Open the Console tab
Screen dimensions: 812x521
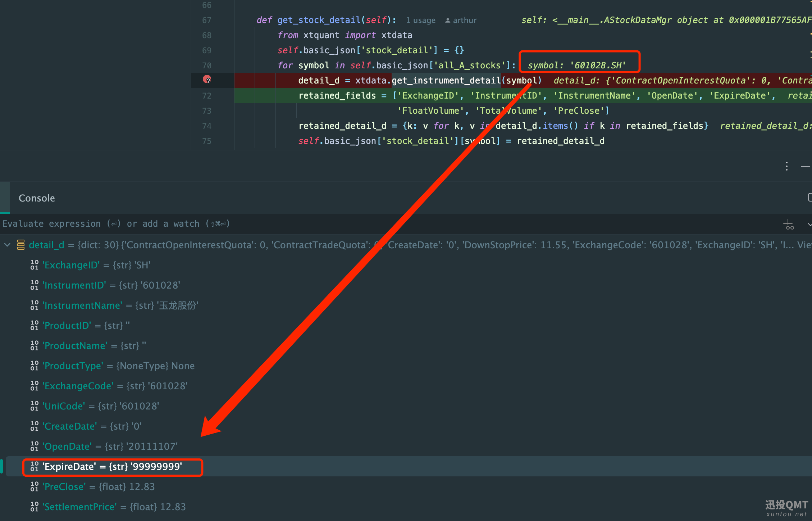(x=37, y=198)
